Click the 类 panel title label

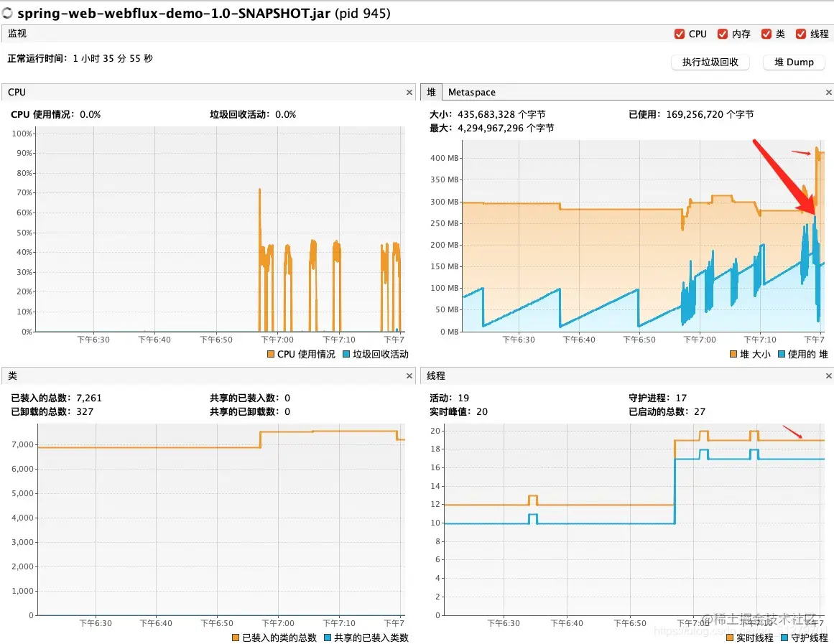[x=12, y=375]
